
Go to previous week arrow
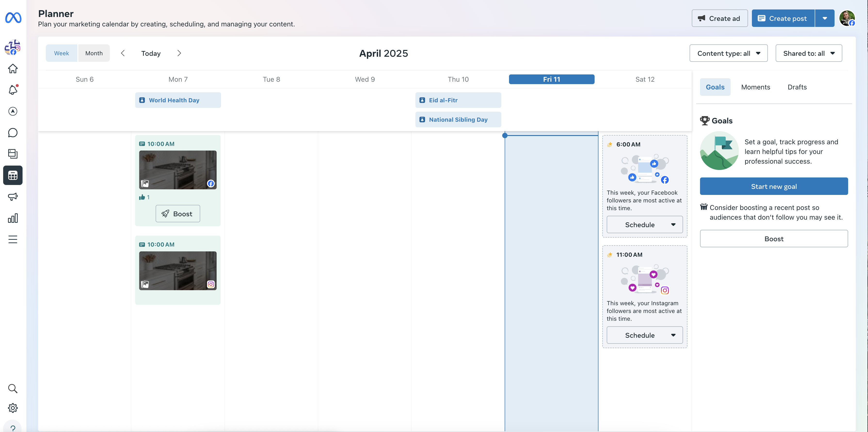(123, 53)
